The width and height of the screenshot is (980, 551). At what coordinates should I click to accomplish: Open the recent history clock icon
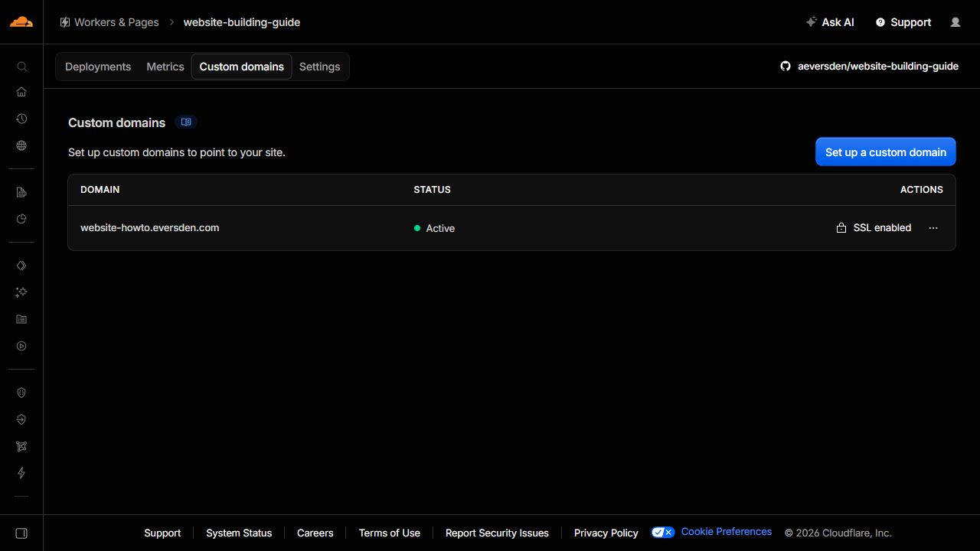tap(21, 119)
